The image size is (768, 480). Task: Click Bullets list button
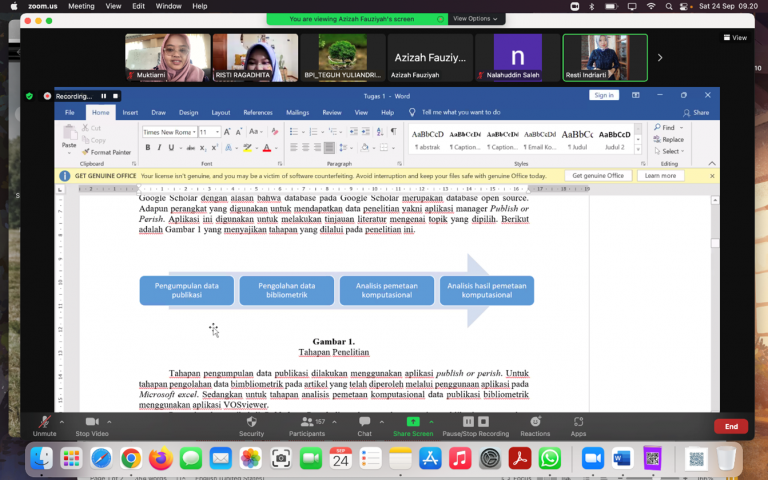tap(294, 132)
